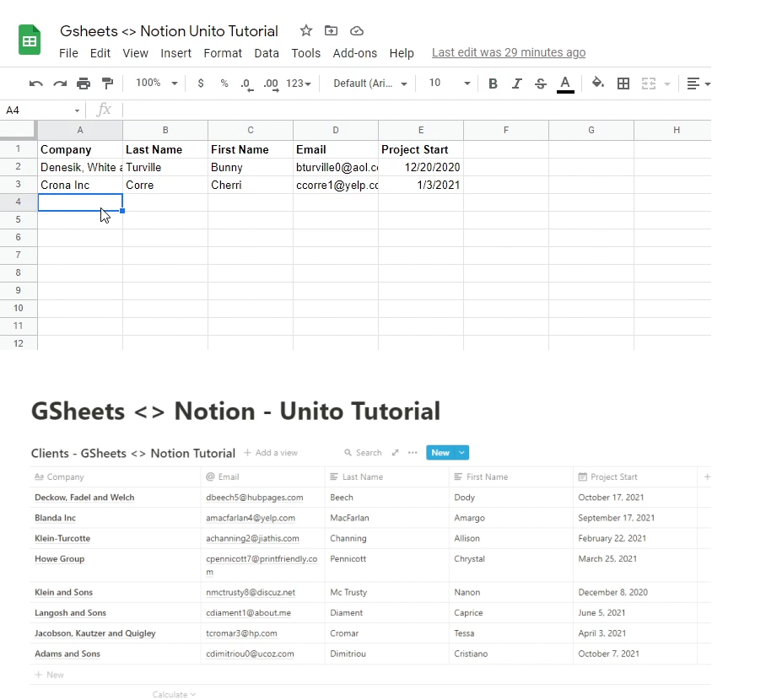The height and width of the screenshot is (700, 766).
Task: Select the Company header cell
Action: (x=80, y=149)
